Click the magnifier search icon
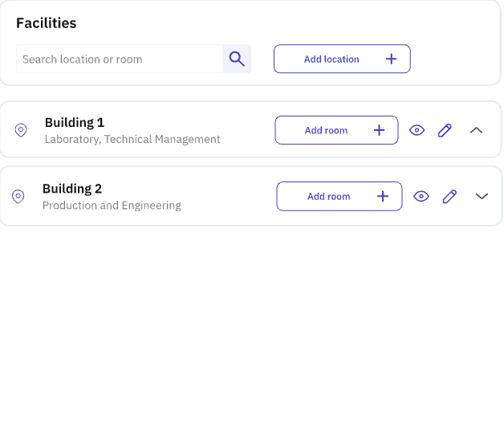Screen dimensions: 504x424 (237, 59)
